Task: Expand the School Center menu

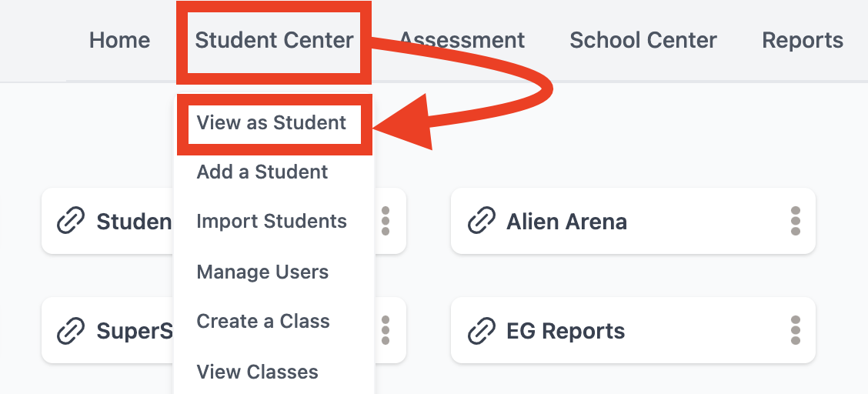Action: tap(643, 40)
